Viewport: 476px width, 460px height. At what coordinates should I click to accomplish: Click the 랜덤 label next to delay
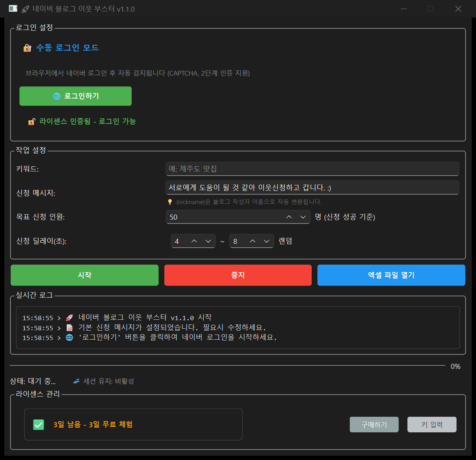[x=286, y=241]
